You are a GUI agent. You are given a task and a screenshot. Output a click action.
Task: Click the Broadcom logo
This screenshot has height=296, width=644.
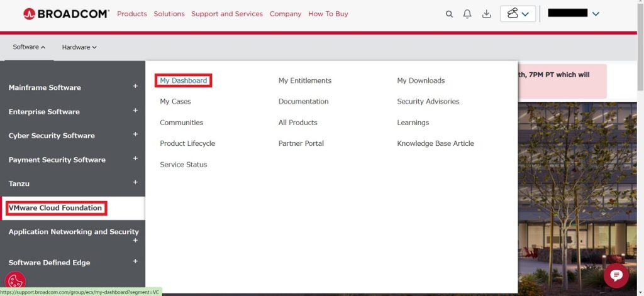(66, 14)
